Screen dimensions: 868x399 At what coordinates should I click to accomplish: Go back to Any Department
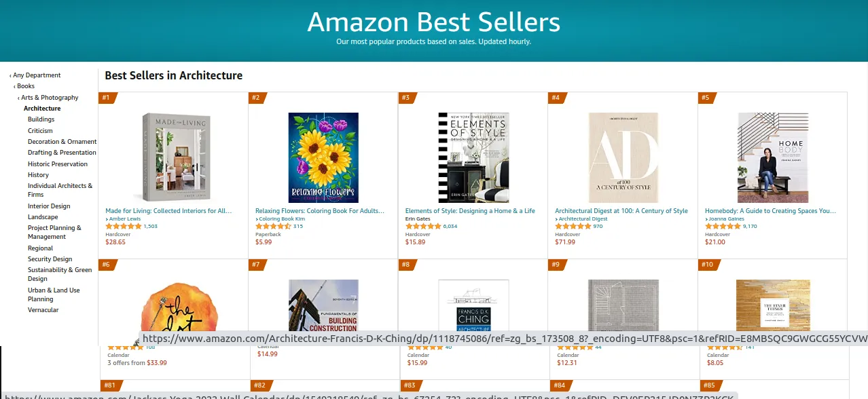click(x=37, y=75)
